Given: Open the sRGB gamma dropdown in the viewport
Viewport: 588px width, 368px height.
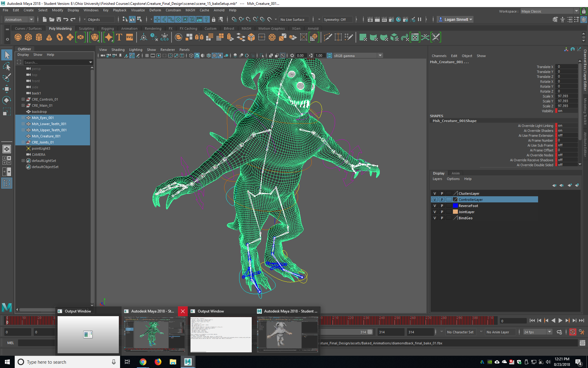Looking at the screenshot, I should pyautogui.click(x=380, y=56).
